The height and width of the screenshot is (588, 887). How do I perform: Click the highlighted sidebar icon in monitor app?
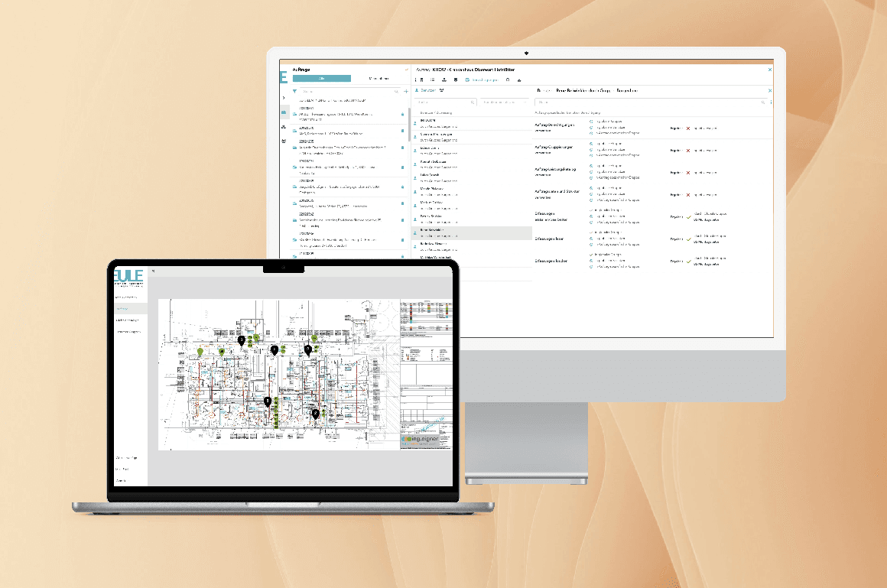[284, 112]
